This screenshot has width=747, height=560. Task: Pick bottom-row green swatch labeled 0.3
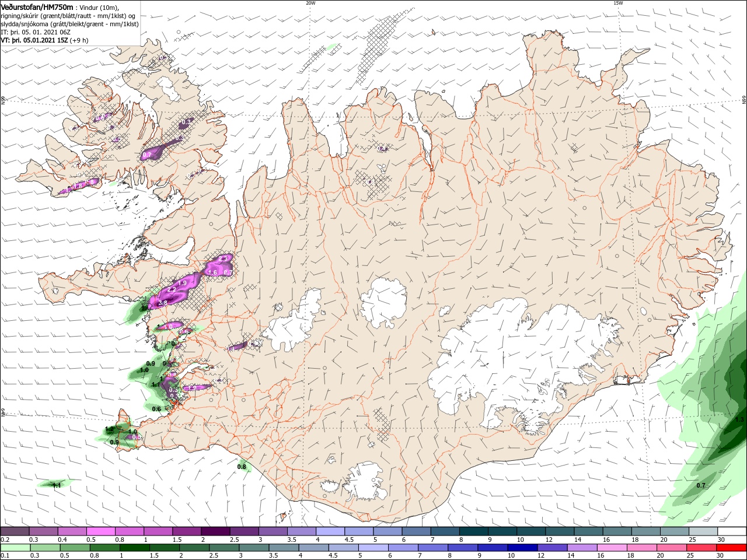(x=45, y=548)
